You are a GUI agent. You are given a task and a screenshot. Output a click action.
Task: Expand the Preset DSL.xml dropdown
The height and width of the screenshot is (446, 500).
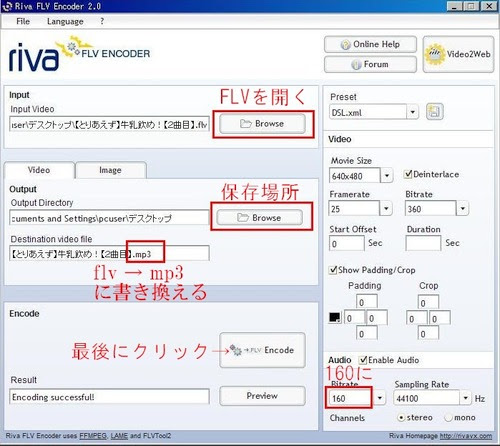[x=412, y=112]
